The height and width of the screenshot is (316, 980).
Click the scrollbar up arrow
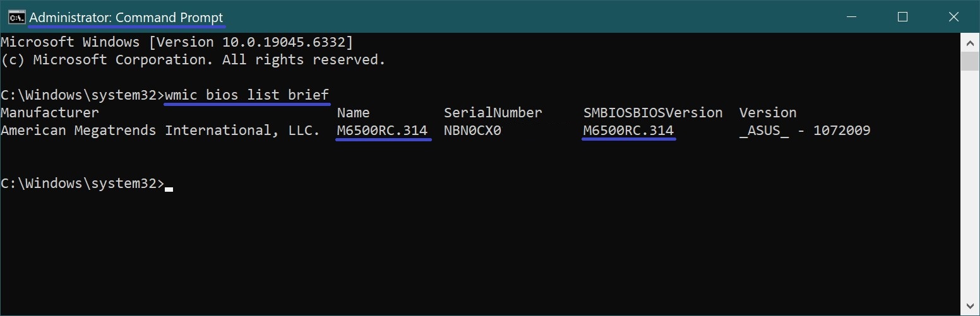969,42
